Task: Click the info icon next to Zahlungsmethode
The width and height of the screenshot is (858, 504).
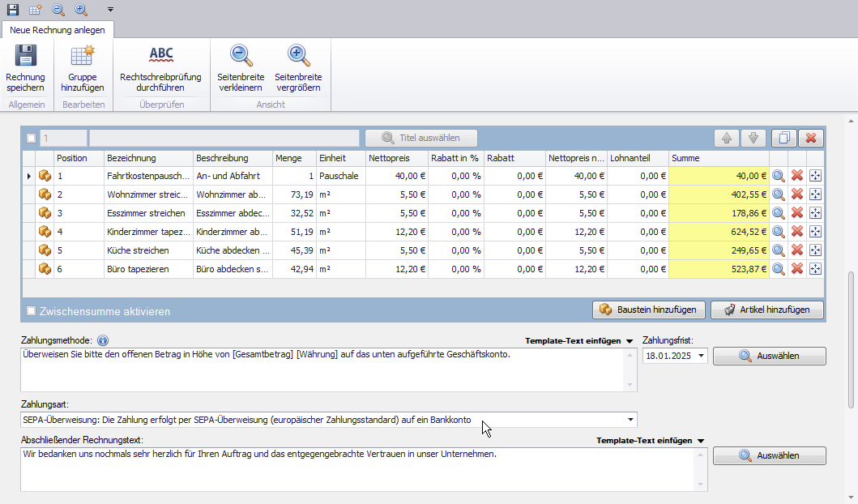Action: point(103,340)
